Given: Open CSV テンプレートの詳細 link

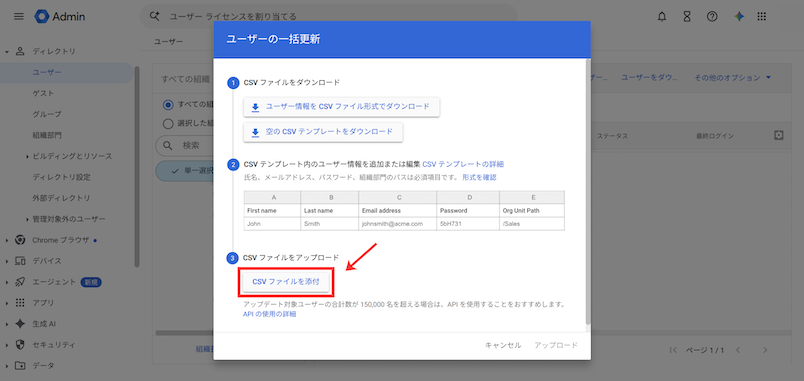Looking at the screenshot, I should point(463,164).
